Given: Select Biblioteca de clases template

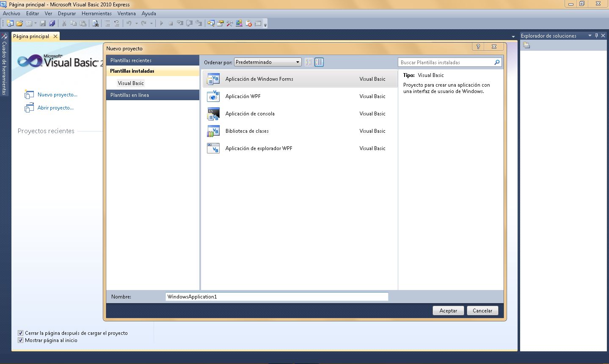Looking at the screenshot, I should [300, 131].
